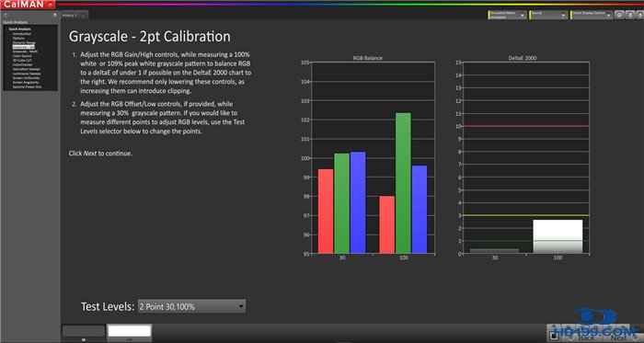Click the white 100 DeltaE bar
This screenshot has height=343, width=644.
[x=558, y=236]
